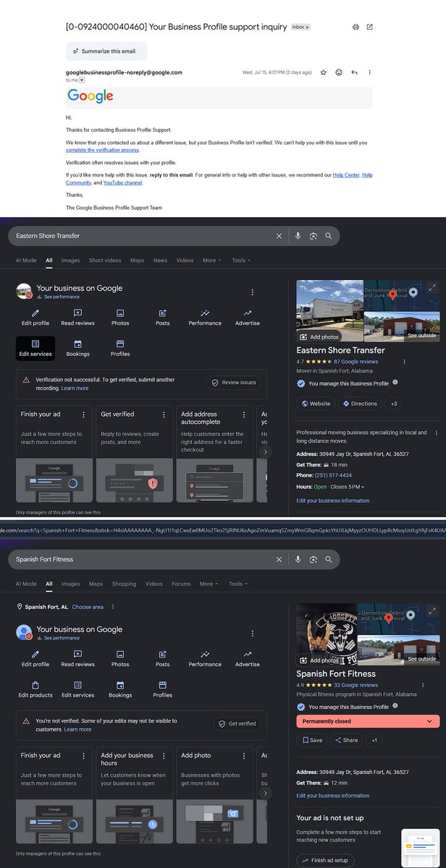Image resolution: width=446 pixels, height=868 pixels.
Task: Open the Forums results tab
Action: click(x=181, y=584)
